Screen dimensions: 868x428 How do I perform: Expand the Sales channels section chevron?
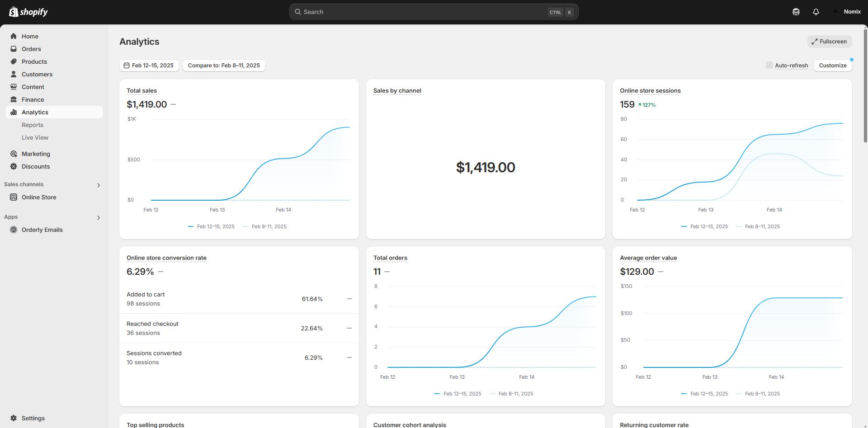click(99, 185)
